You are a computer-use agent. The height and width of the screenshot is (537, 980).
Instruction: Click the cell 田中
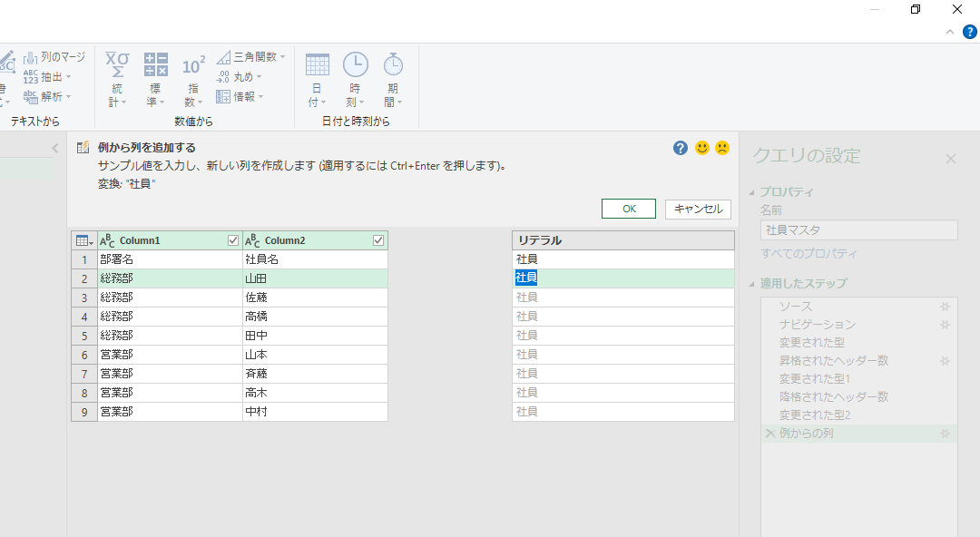(315, 336)
